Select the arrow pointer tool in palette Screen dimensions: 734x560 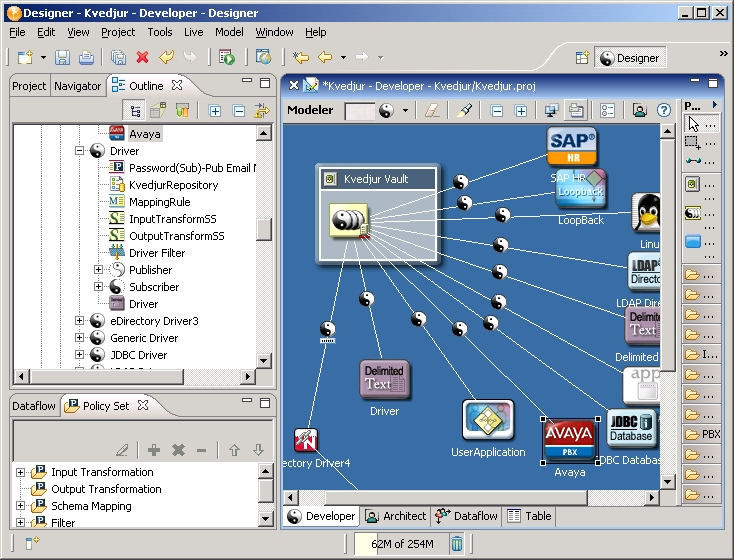[x=693, y=125]
